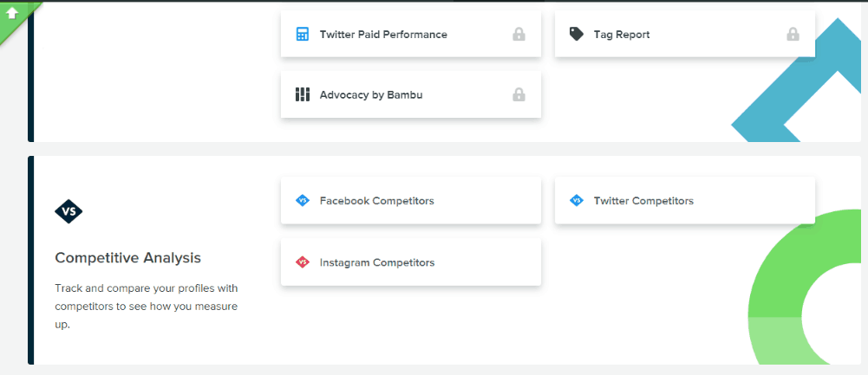Click the dark Competitive Analysis VS badge

[69, 211]
